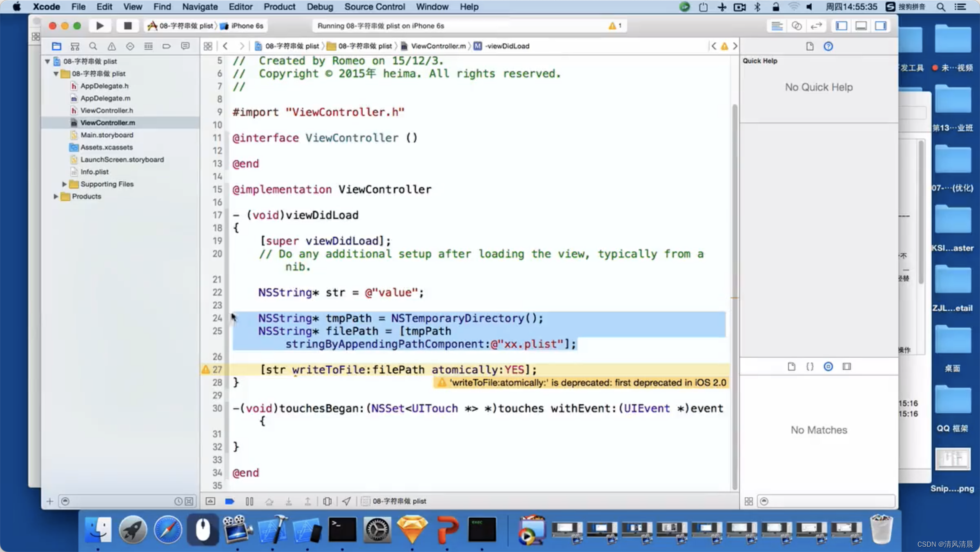The width and height of the screenshot is (980, 552).
Task: Show the version editor
Action: [816, 26]
